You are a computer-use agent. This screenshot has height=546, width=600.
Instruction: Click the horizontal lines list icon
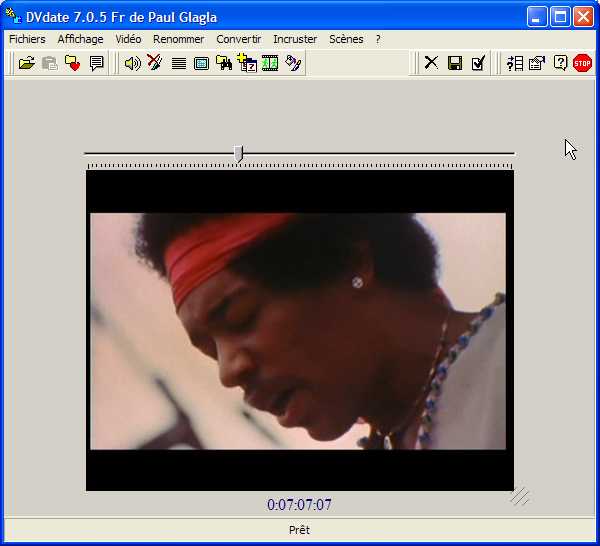tap(179, 63)
